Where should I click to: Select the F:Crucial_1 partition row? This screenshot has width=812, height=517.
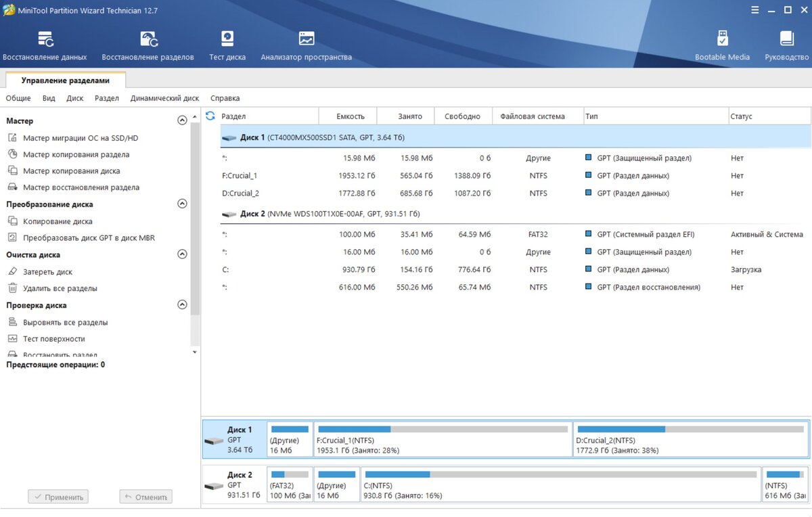(x=516, y=175)
